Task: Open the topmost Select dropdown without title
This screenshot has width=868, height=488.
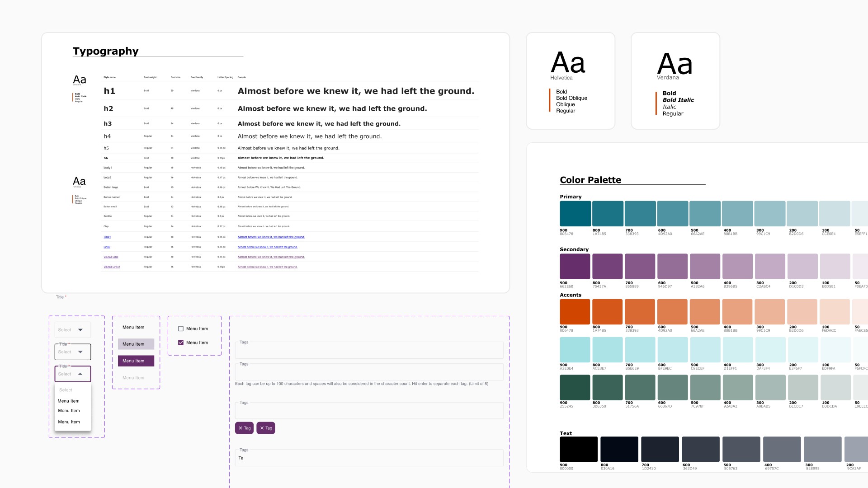Action: (73, 330)
